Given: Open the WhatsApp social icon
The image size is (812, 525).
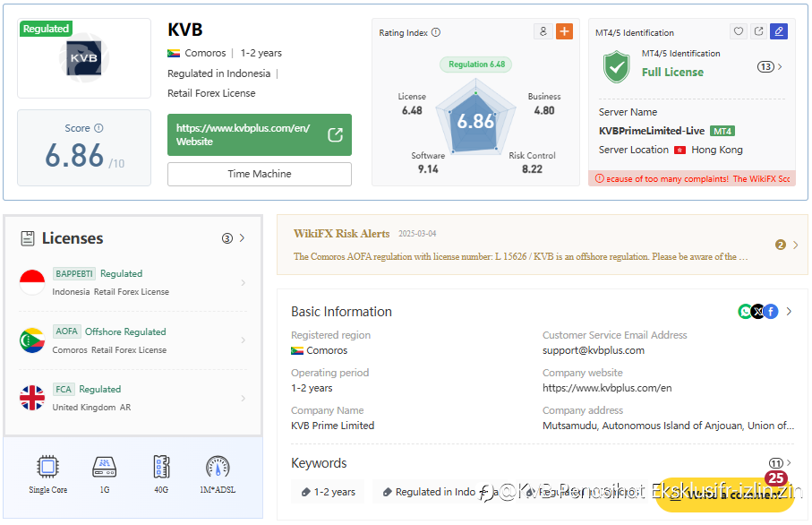Looking at the screenshot, I should 745,312.
